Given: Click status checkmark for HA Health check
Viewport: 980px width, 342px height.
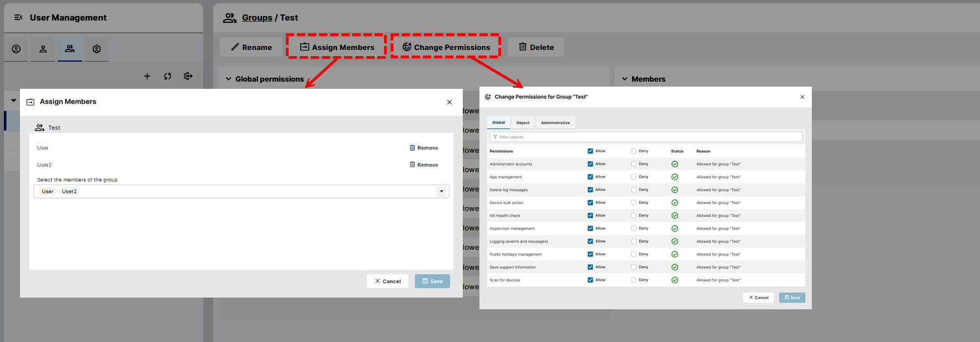Looking at the screenshot, I should (x=675, y=216).
